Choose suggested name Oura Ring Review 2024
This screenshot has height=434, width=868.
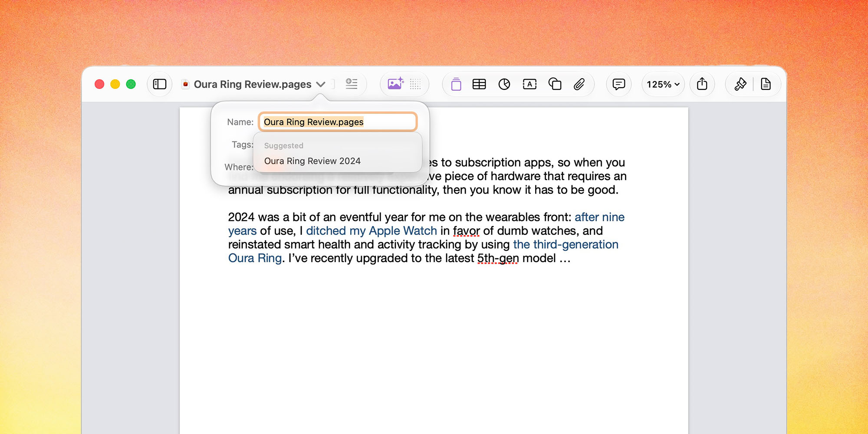[312, 161]
